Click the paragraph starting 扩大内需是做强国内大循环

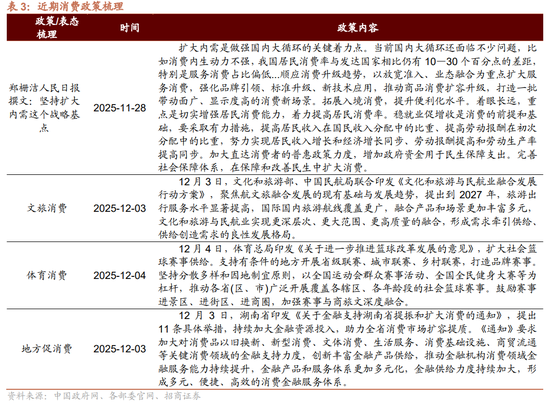tap(347, 108)
